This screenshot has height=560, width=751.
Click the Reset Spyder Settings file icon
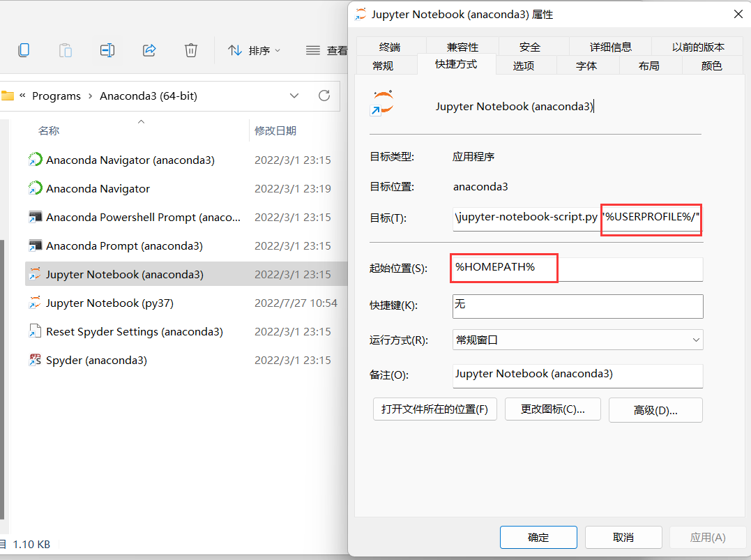click(35, 331)
